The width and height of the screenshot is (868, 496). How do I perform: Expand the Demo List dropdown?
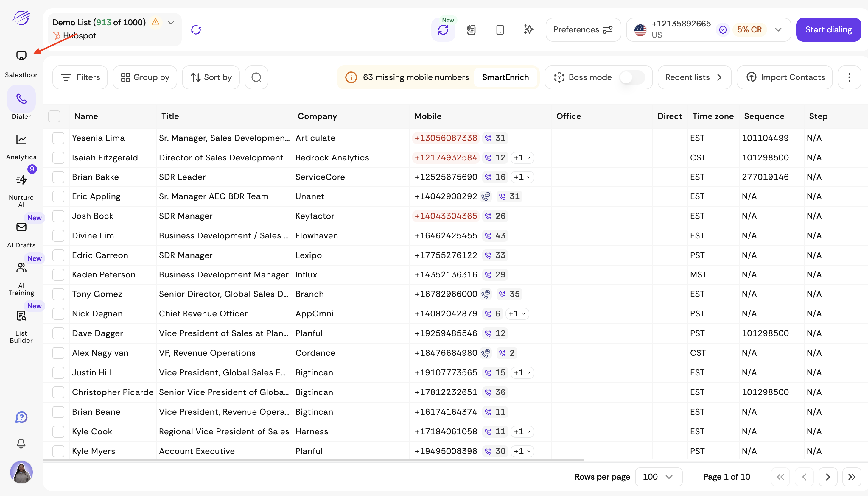171,23
